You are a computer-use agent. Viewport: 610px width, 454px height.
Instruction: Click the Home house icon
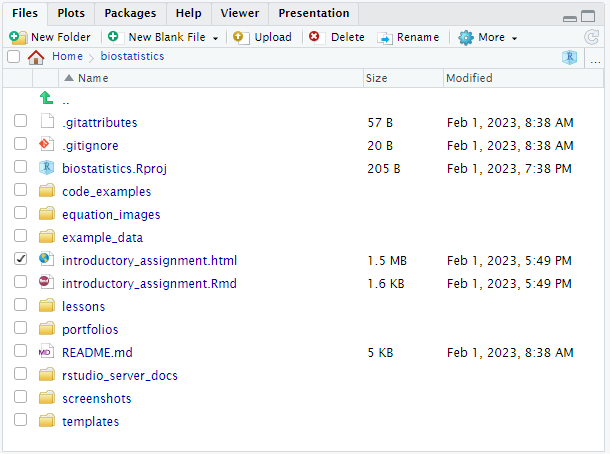coord(36,57)
